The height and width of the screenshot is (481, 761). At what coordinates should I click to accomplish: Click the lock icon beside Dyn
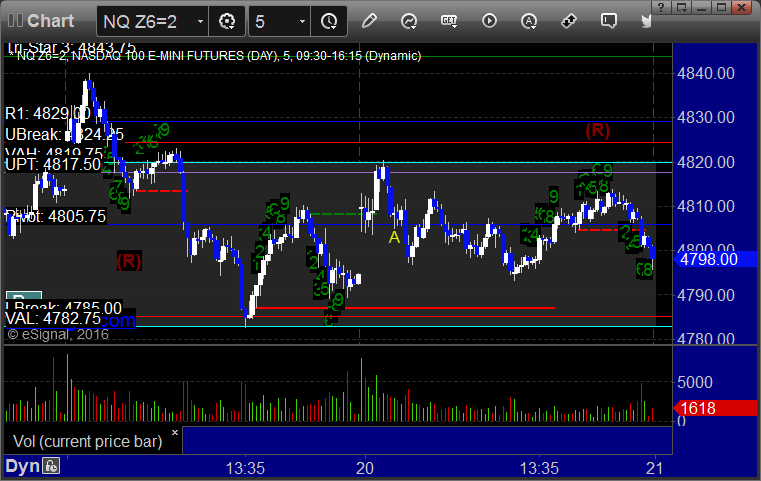click(x=51, y=466)
